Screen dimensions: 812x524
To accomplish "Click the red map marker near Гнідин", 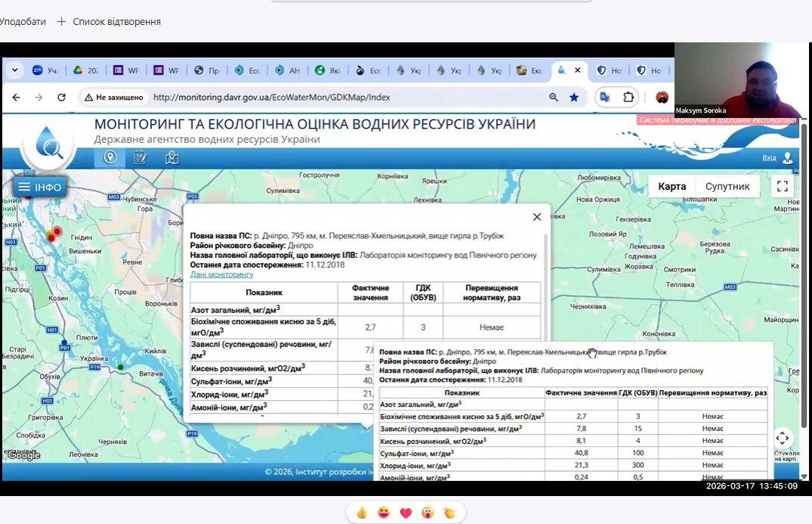I will (x=57, y=231).
